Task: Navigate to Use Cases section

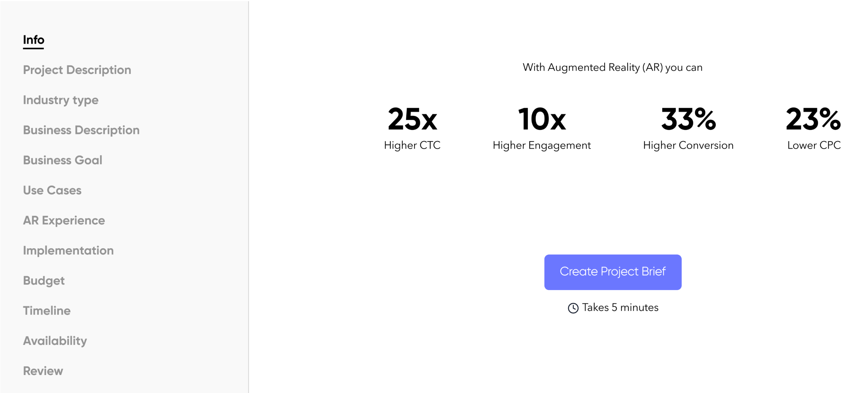Action: [x=52, y=190]
